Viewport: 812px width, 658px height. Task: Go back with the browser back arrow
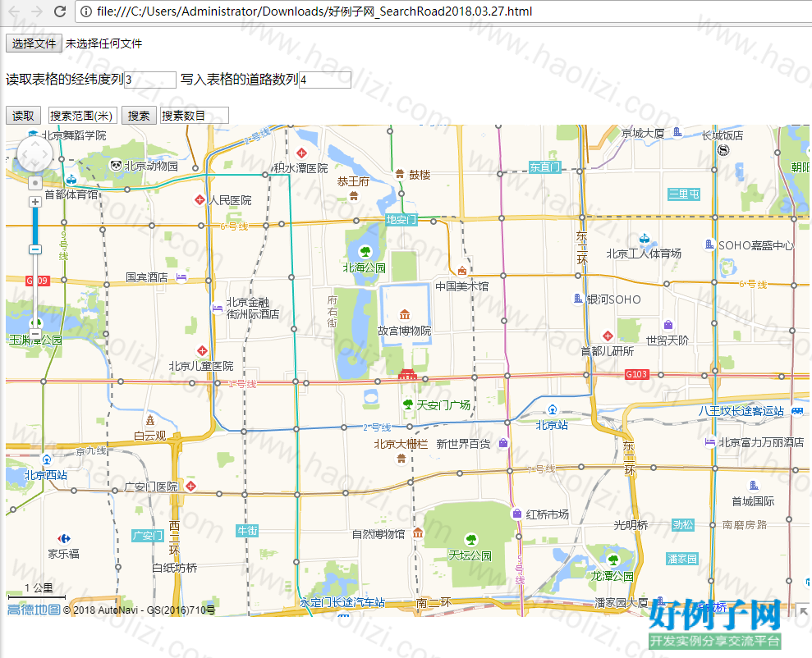pos(14,11)
